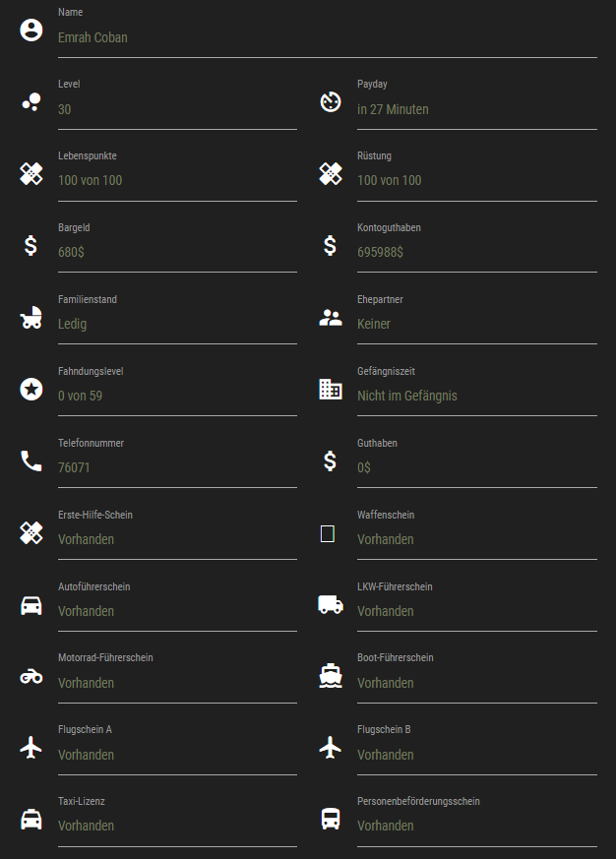Screen dimensions: 616x859
Task: Click the Waffenschein field showing Vorhanden
Action: pos(476,539)
